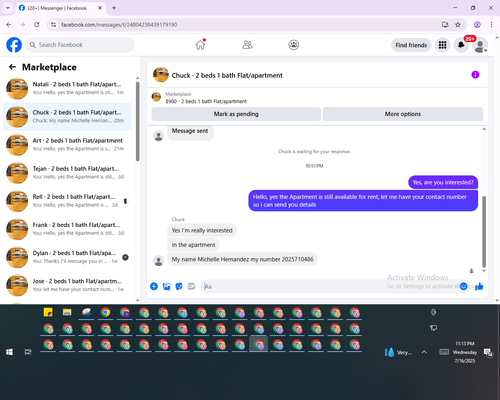
Task: Open more actions plus icon
Action: (x=154, y=286)
